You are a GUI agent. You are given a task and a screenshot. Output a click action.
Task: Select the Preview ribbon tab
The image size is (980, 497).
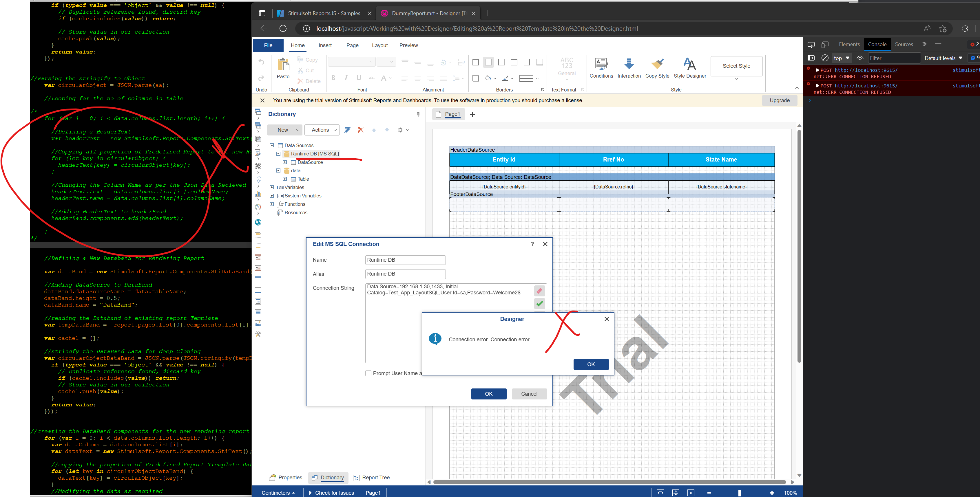pyautogui.click(x=408, y=45)
